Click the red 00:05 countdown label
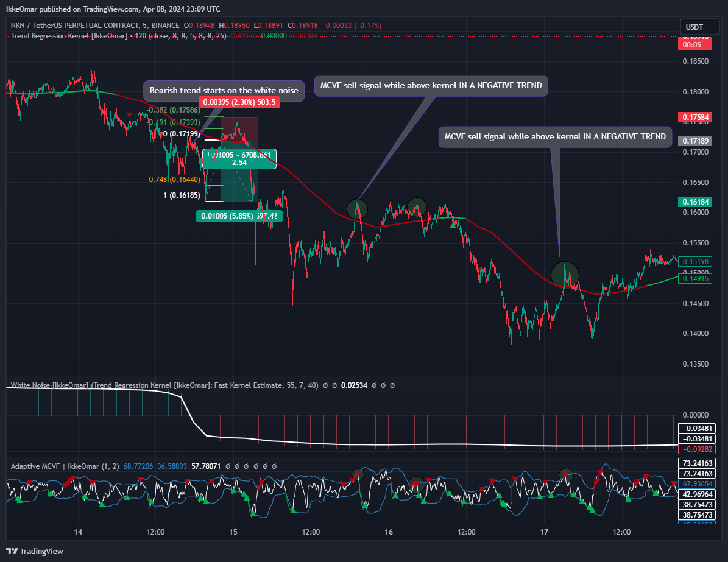728x562 pixels. (695, 45)
